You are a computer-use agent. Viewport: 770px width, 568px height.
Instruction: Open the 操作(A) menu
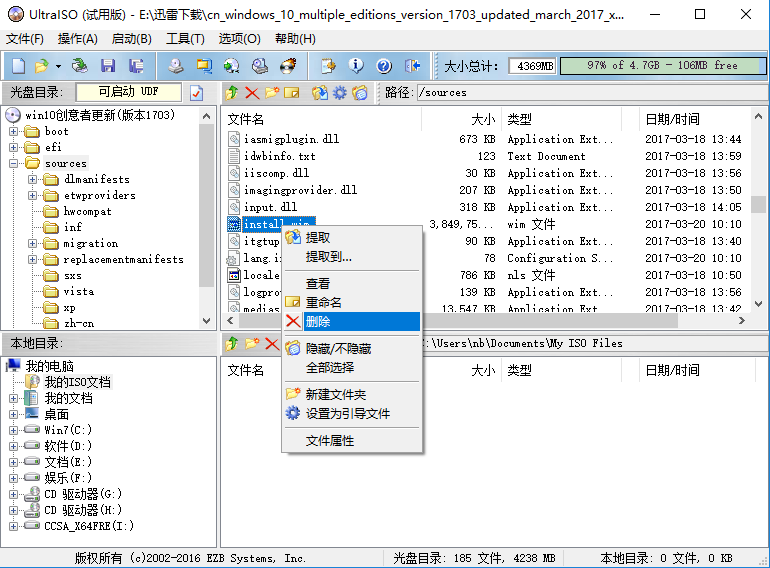(78, 39)
